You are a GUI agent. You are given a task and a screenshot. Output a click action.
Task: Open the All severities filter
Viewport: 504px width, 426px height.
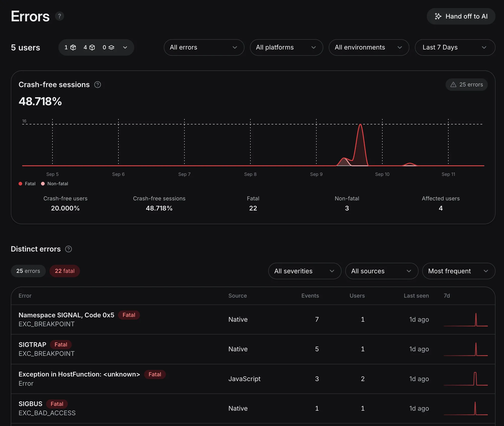pos(305,271)
